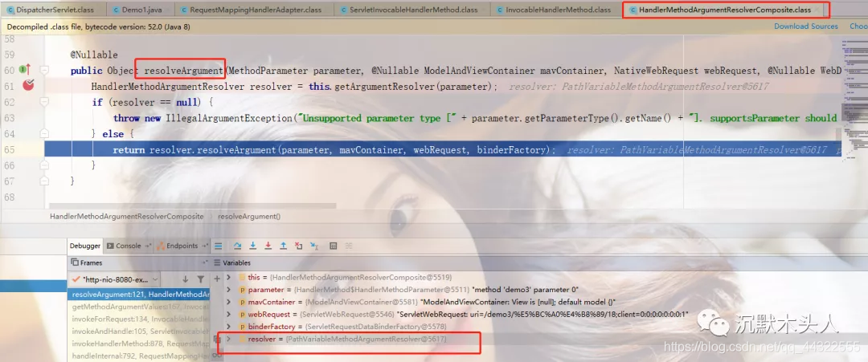Click the resolveArgument() breadcrumb
868x362 pixels.
click(249, 217)
